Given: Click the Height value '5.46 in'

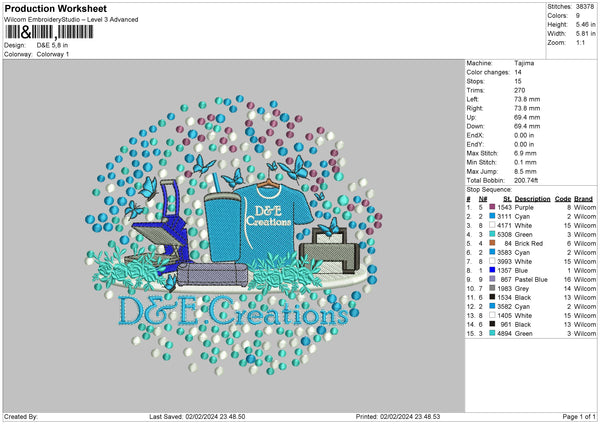Looking at the screenshot, I should pos(585,24).
